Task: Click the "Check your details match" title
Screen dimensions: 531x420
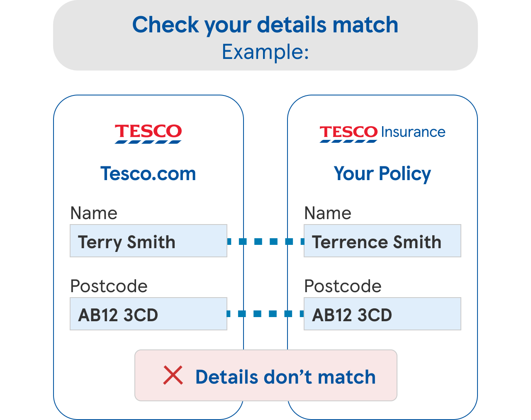Action: click(x=265, y=25)
